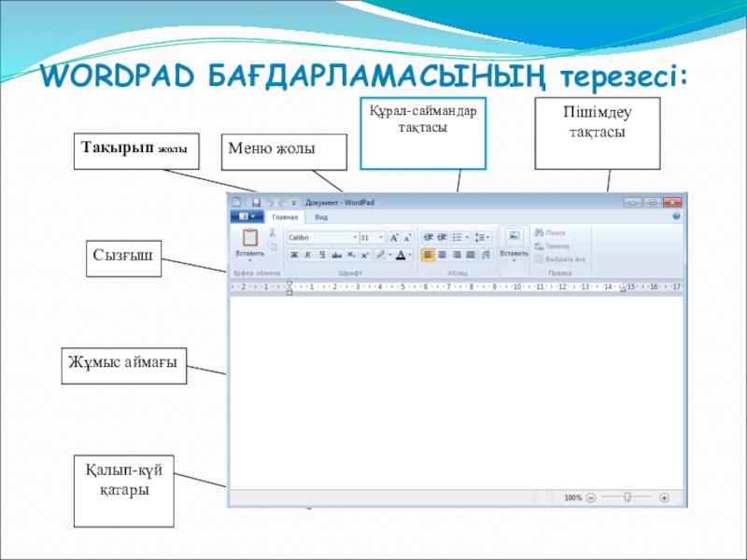The height and width of the screenshot is (560, 747).
Task: Expand the arrow under picture Вставить
Action: tap(514, 261)
